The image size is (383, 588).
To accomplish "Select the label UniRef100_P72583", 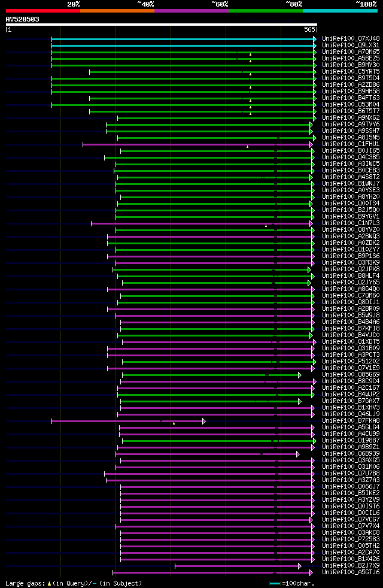I will pyautogui.click(x=351, y=539).
